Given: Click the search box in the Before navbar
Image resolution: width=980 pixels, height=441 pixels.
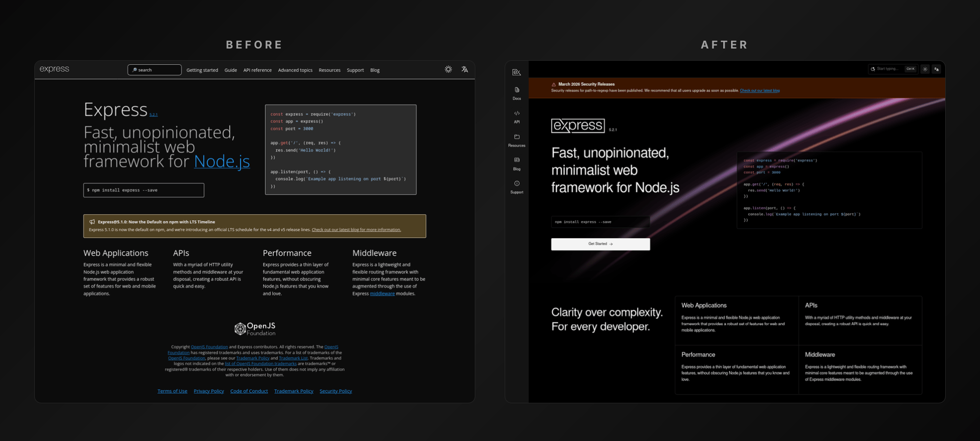Looking at the screenshot, I should click(x=154, y=70).
